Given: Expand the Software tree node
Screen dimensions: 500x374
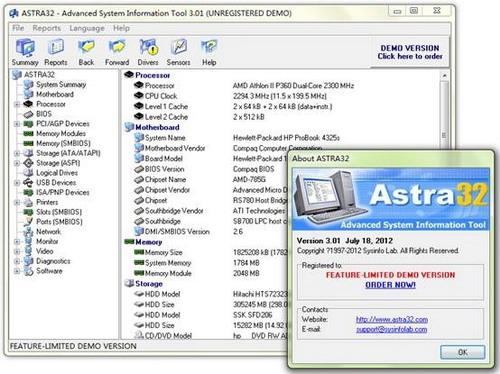Looking at the screenshot, I should point(17,271).
